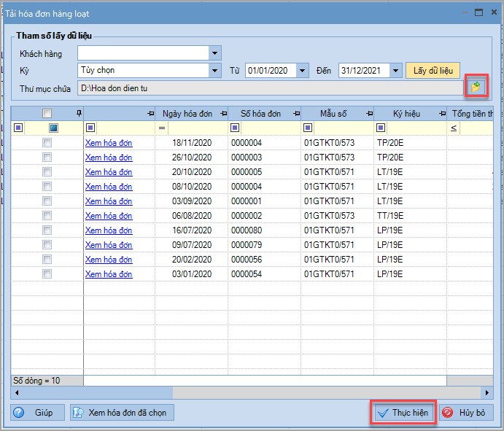Click the pin icon on the checkbox column header
504x431 pixels.
click(79, 113)
